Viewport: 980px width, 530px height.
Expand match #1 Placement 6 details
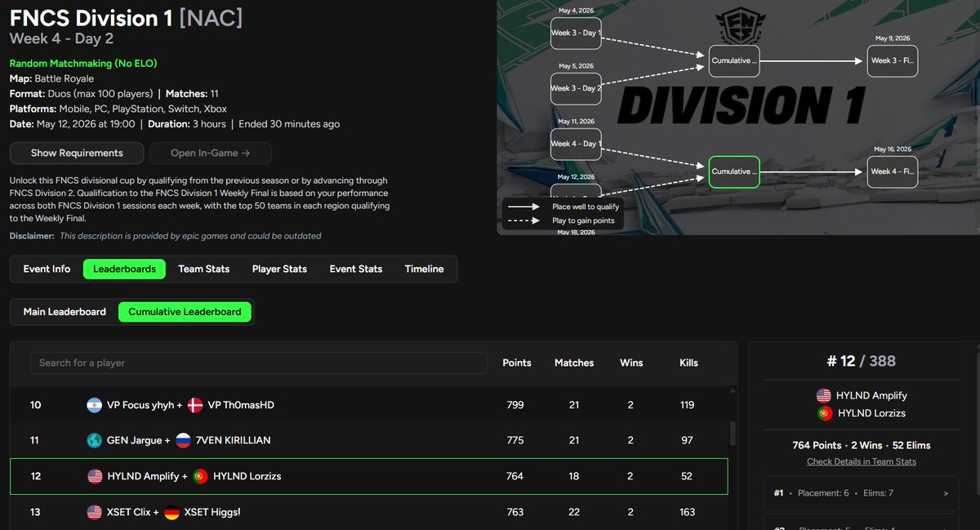pos(862,493)
